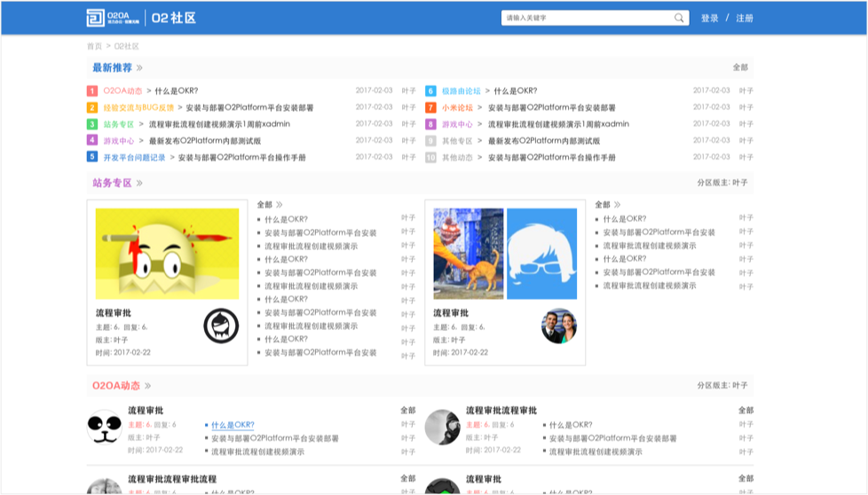The height and width of the screenshot is (495, 868).
Task: Expand the 最新推荐 section arrows
Action: [139, 68]
